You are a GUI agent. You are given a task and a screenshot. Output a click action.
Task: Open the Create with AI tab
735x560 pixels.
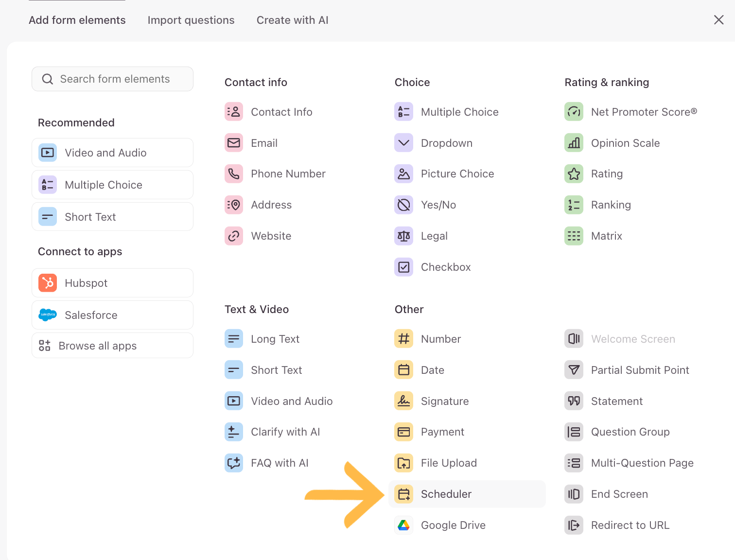pos(292,20)
